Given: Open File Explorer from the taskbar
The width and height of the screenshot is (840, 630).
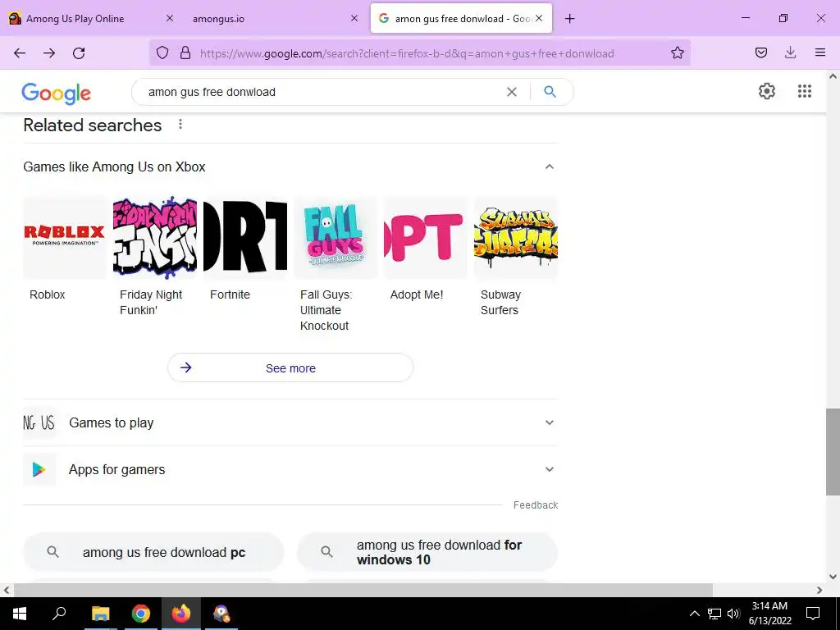Looking at the screenshot, I should pos(100,614).
